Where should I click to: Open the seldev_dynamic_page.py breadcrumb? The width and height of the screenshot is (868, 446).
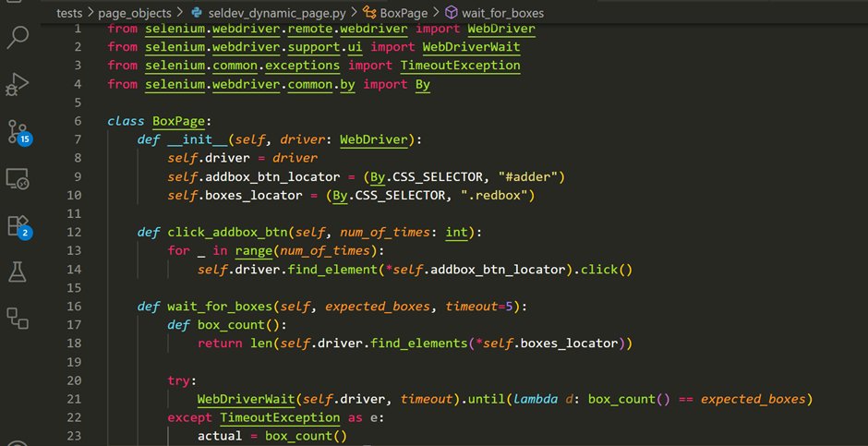pos(279,13)
